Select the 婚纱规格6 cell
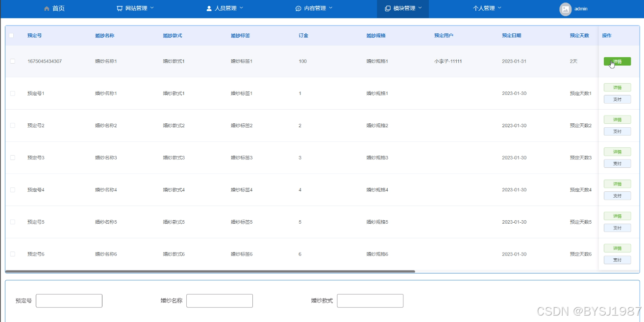Screen dimensions: 644x322 click(377, 254)
